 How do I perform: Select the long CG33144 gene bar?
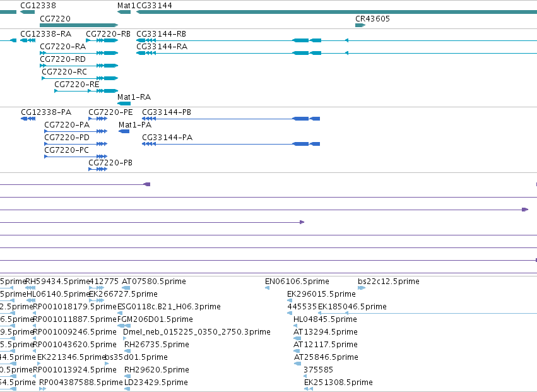tap(337, 12)
